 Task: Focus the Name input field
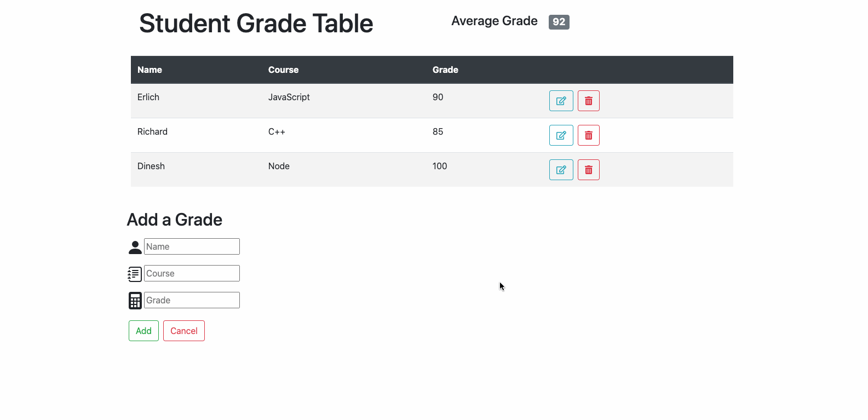click(192, 246)
